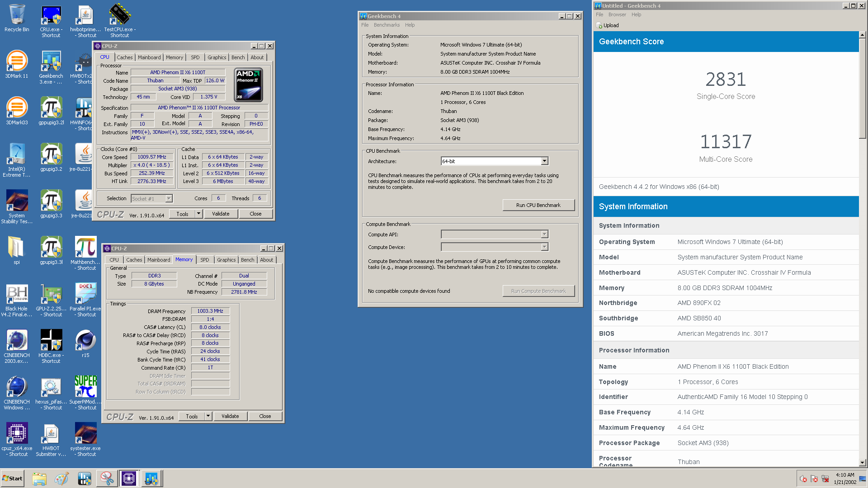Select SPD tab in upper CPU-Z window
The width and height of the screenshot is (868, 488).
(x=195, y=57)
